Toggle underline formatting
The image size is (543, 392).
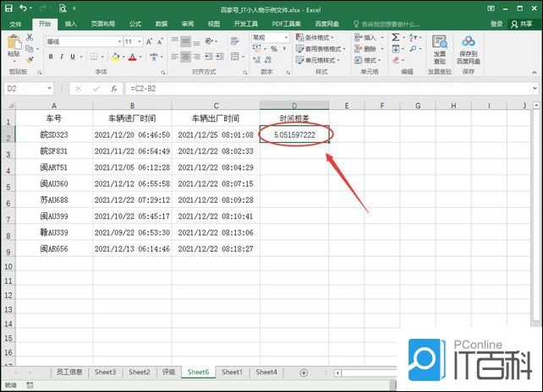click(74, 57)
